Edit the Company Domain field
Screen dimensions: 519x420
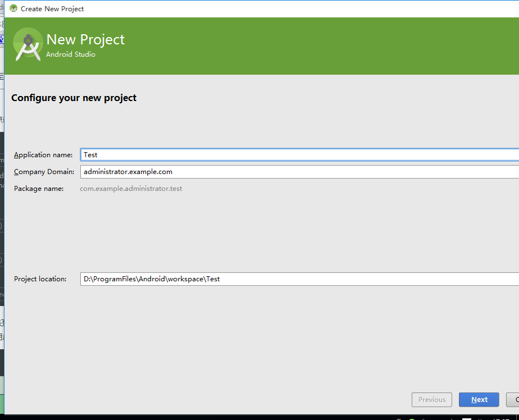click(299, 172)
